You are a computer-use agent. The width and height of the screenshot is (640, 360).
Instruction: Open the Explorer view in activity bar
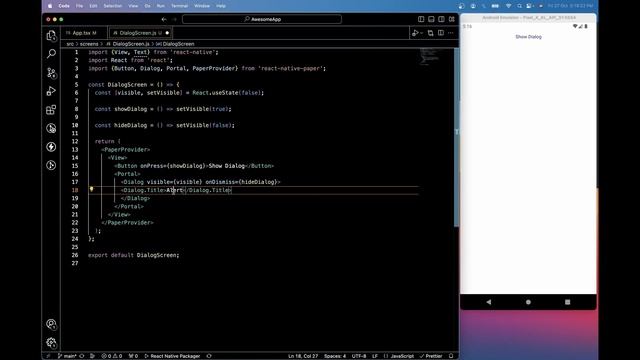click(x=51, y=36)
